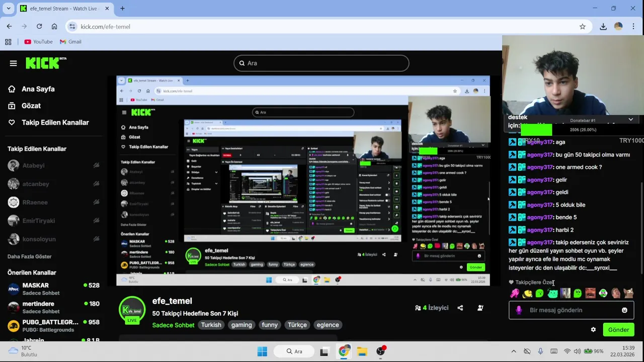This screenshot has width=644, height=362.
Task: Show hidden system tray icons
Action: click(x=513, y=351)
